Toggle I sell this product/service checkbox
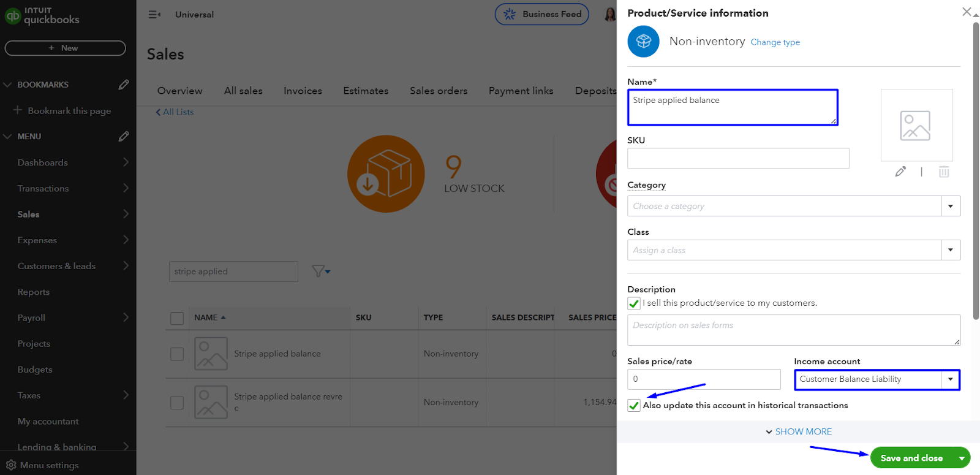Viewport: 980px width, 475px height. click(x=634, y=303)
